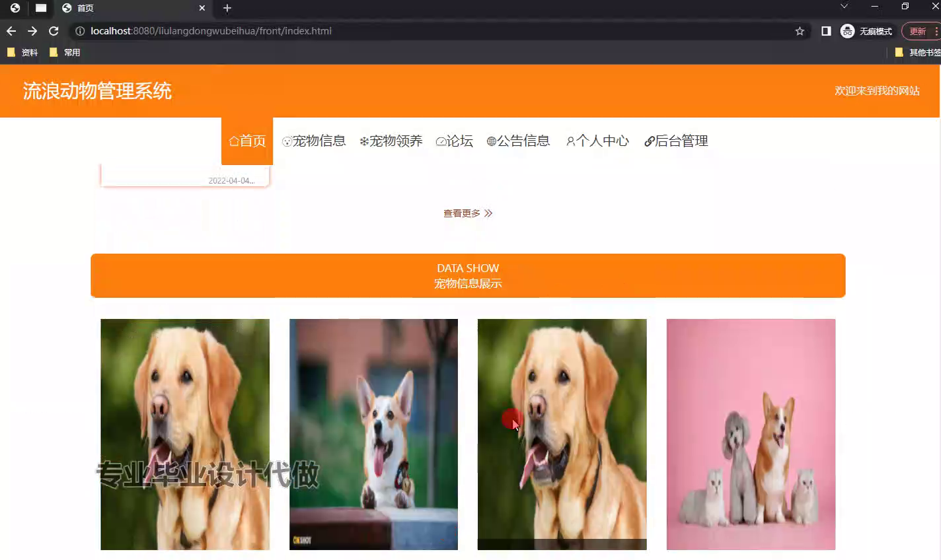Click the site info icon in address bar
This screenshot has width=941, height=560.
80,31
